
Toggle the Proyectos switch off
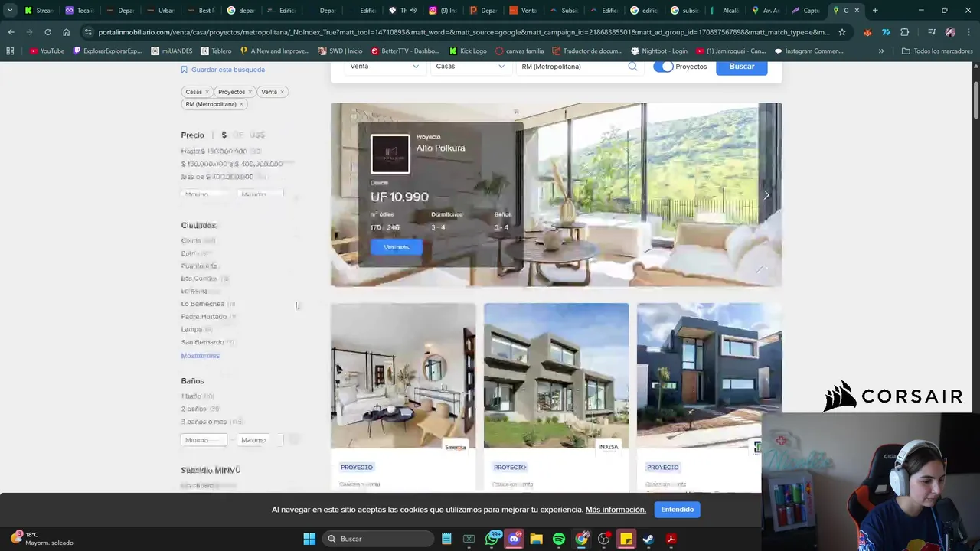(x=663, y=67)
